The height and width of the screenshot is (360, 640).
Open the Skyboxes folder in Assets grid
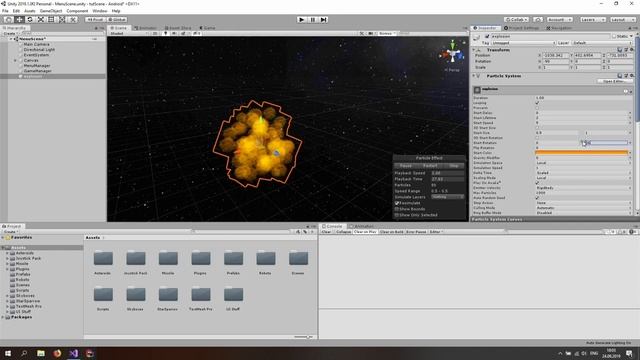[136, 294]
